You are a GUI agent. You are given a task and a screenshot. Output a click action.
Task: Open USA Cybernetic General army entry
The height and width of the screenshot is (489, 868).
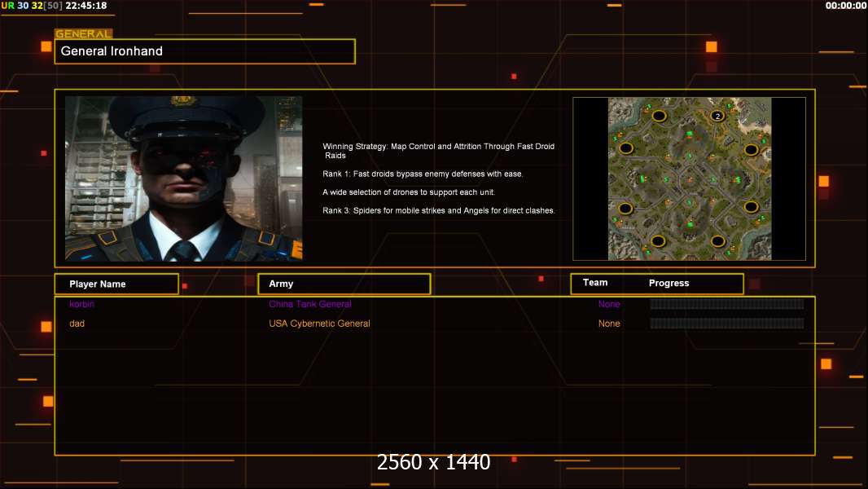point(319,324)
